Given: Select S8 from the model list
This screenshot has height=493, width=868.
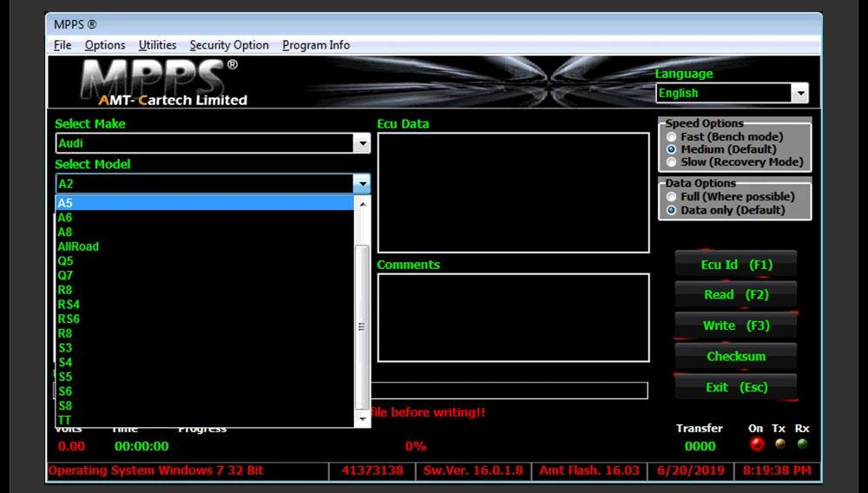Looking at the screenshot, I should (205, 405).
